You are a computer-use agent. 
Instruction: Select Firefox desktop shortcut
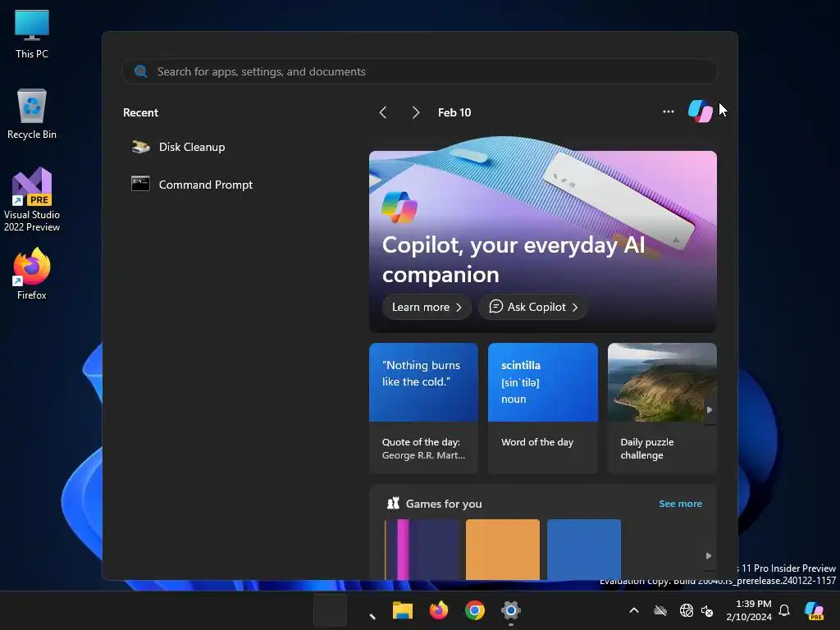pos(32,274)
